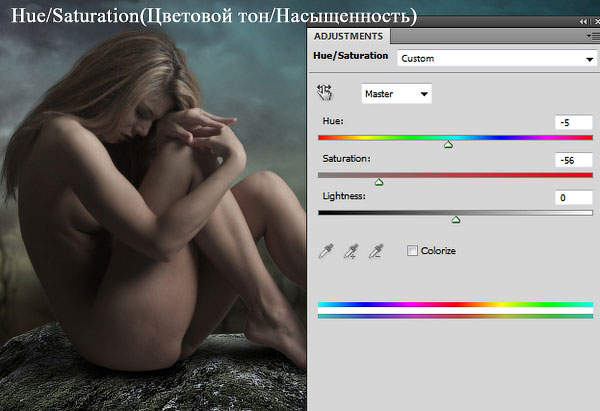Click the lower color spectrum bar

coord(455,316)
